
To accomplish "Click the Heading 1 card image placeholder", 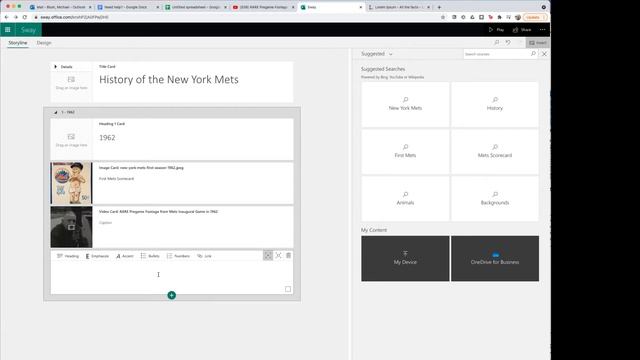I will click(71, 140).
